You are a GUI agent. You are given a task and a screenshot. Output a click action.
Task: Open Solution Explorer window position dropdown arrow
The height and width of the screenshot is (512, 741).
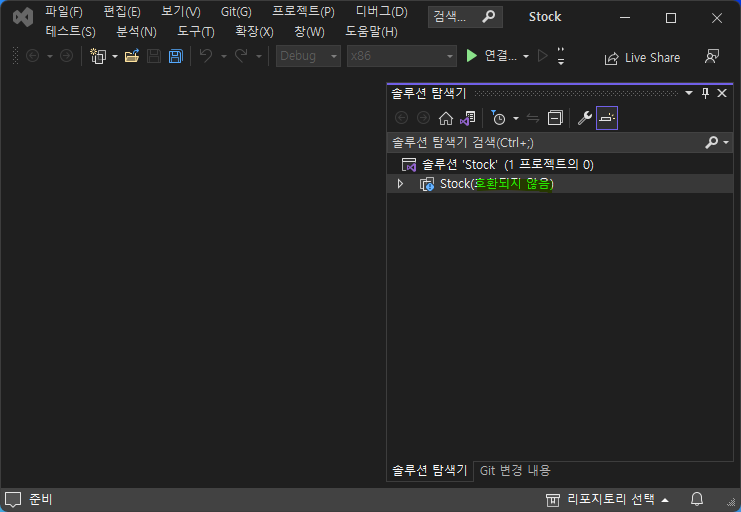click(689, 93)
